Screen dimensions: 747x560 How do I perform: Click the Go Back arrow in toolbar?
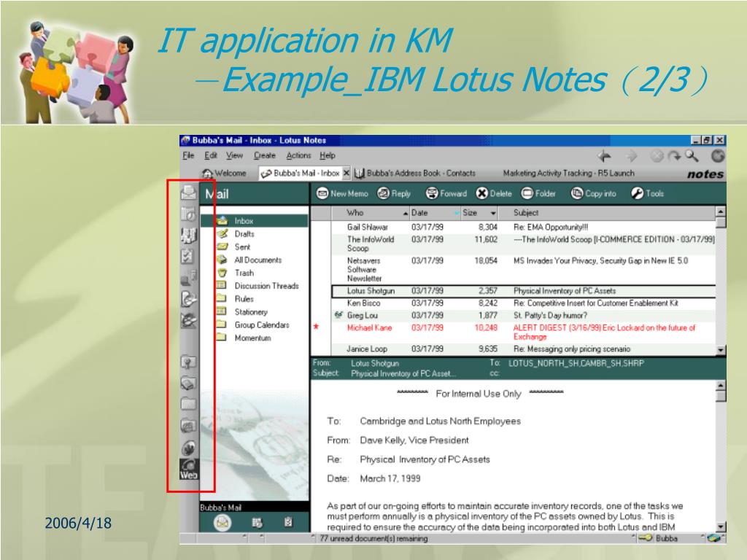click(604, 156)
